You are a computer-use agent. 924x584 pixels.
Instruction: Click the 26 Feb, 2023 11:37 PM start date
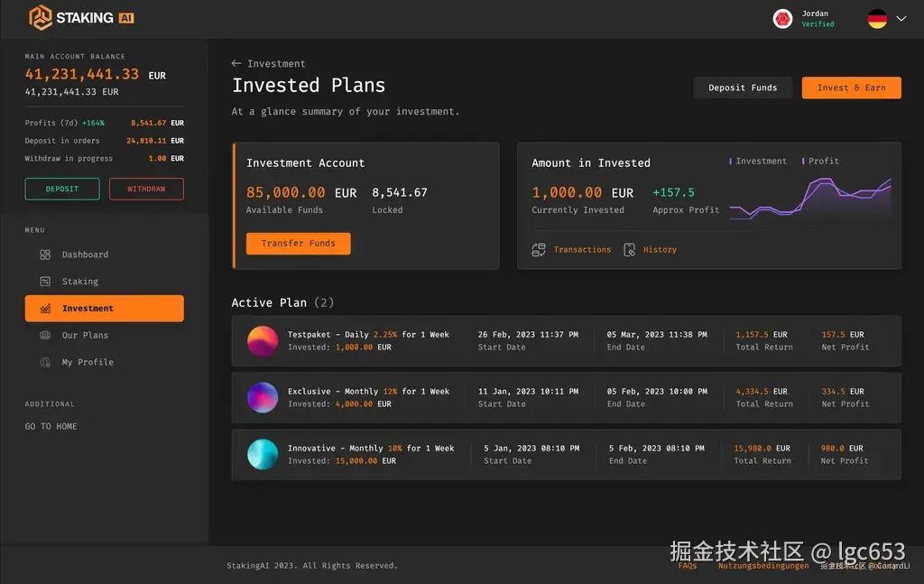pyautogui.click(x=528, y=334)
